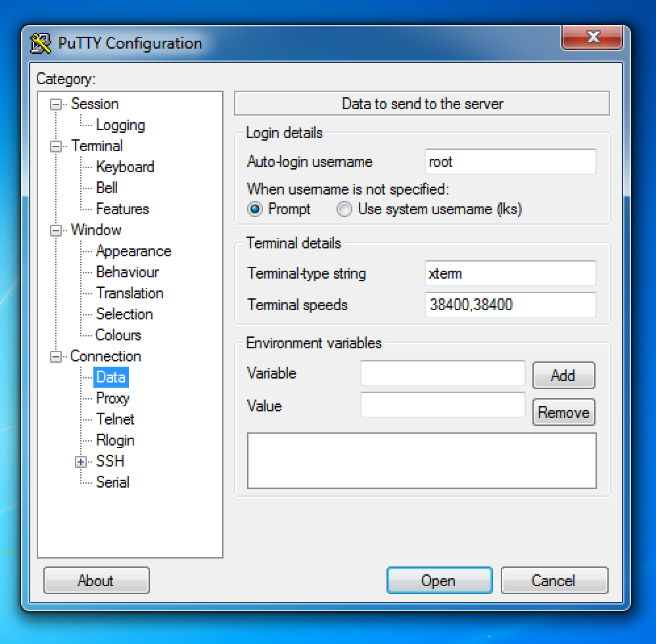This screenshot has height=644, width=656.
Task: Collapse the Window tree node
Action: click(x=55, y=231)
